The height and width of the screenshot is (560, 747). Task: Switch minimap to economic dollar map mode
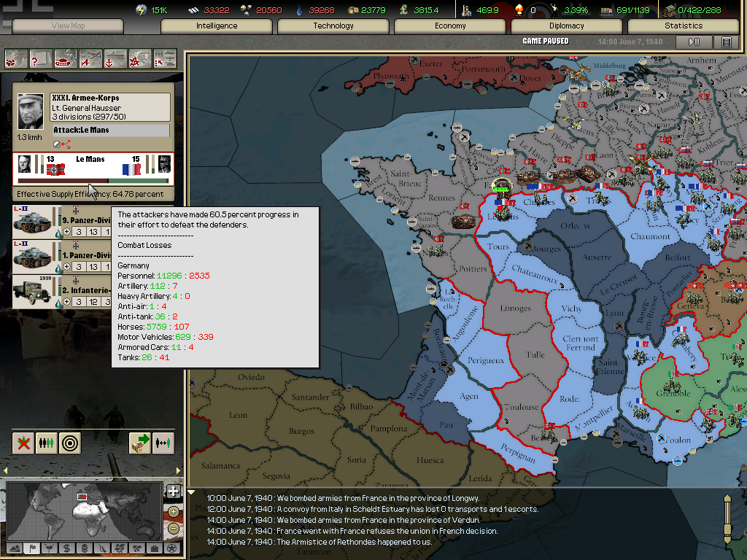[67, 548]
